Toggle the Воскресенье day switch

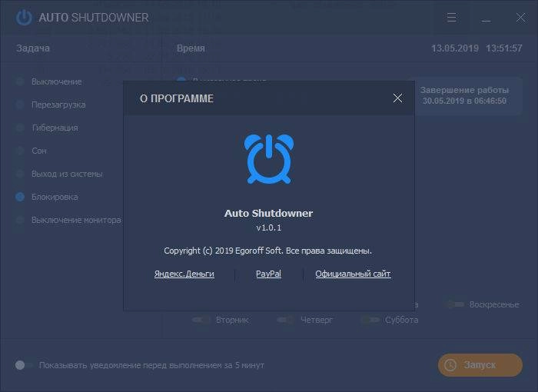(x=455, y=304)
